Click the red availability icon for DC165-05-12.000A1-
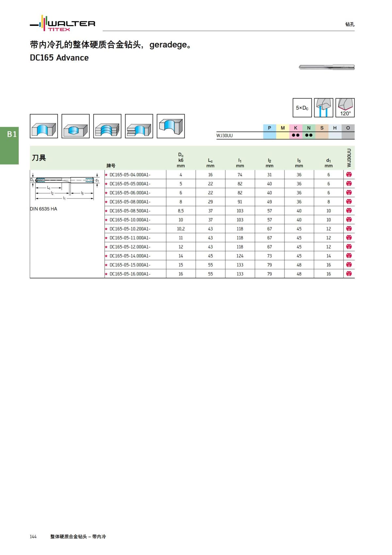Image resolution: width=392 pixels, height=555 pixels. [349, 247]
